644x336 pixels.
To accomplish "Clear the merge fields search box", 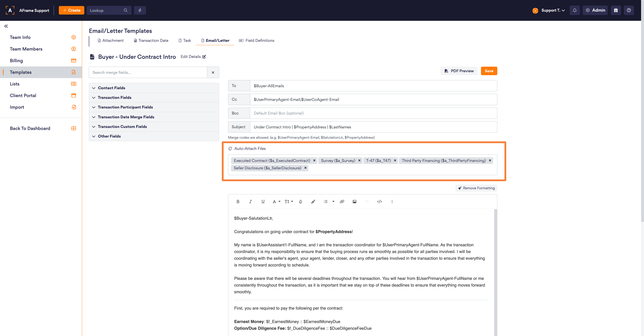I will (213, 72).
